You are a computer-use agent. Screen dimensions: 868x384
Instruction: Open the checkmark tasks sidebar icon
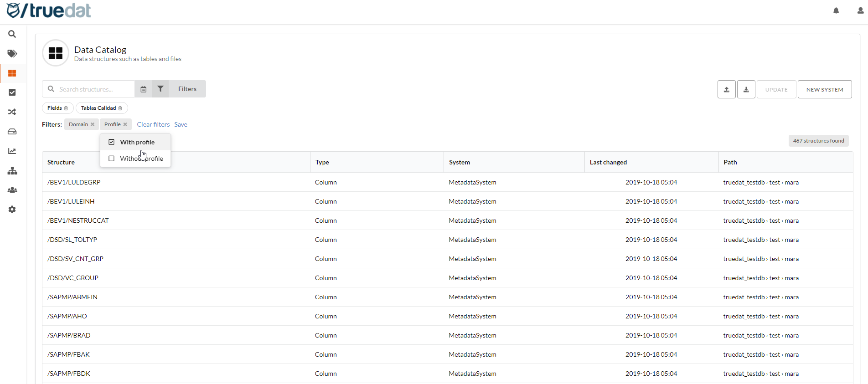pos(12,92)
